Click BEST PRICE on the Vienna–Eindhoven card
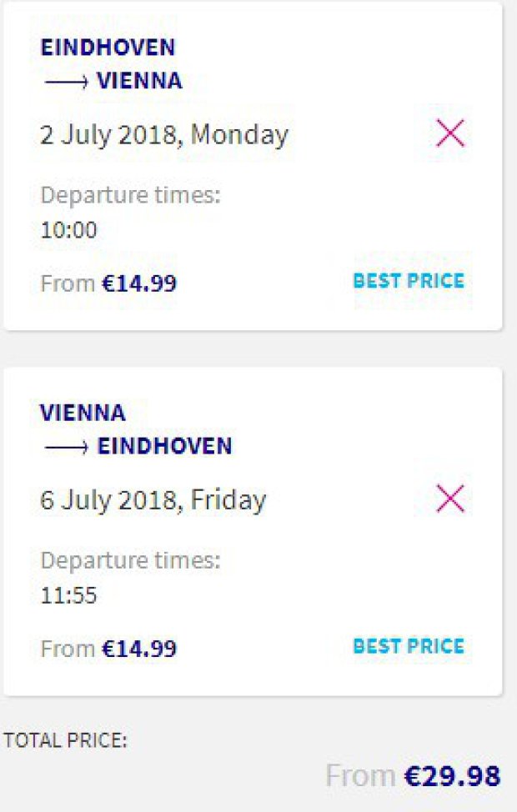The height and width of the screenshot is (812, 517). tap(409, 646)
